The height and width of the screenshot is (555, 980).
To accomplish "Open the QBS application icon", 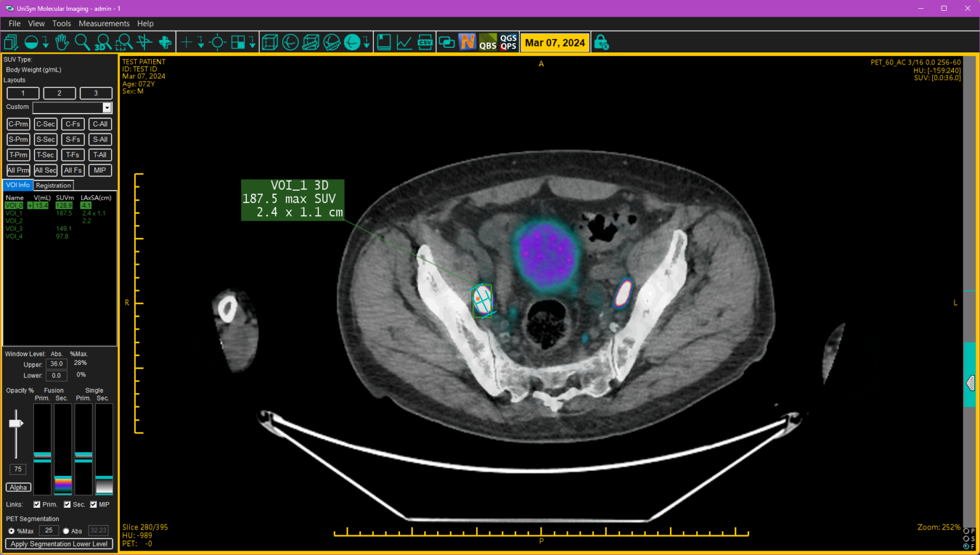I will tap(488, 42).
